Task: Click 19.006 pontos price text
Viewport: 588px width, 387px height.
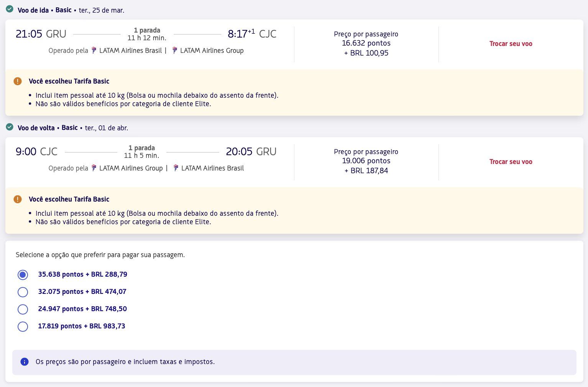Action: pyautogui.click(x=366, y=161)
